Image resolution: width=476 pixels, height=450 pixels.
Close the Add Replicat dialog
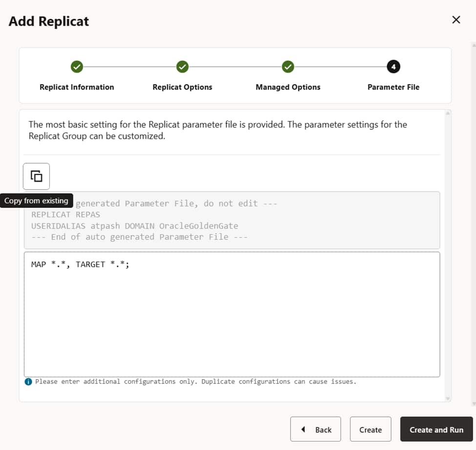[x=456, y=20]
